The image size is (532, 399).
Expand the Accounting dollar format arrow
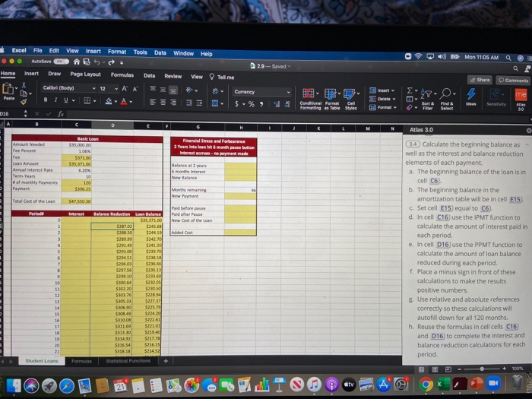click(x=244, y=104)
